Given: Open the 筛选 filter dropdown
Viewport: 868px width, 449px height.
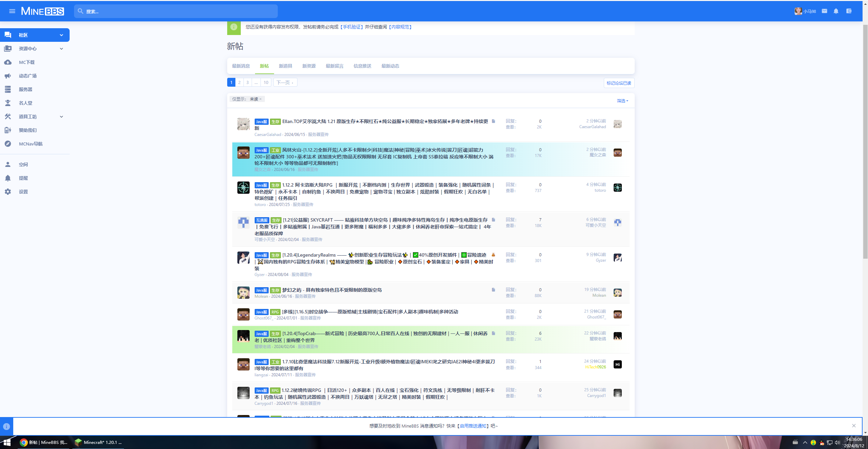Looking at the screenshot, I should (622, 101).
